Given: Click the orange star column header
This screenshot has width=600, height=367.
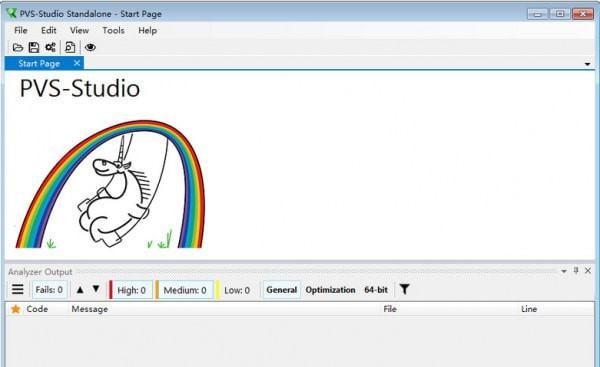Looking at the screenshot, I should [x=16, y=309].
